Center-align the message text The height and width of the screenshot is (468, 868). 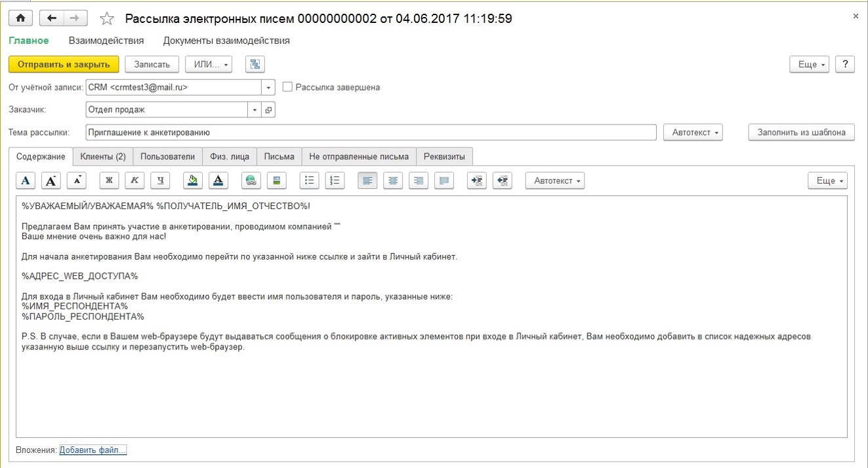point(393,180)
